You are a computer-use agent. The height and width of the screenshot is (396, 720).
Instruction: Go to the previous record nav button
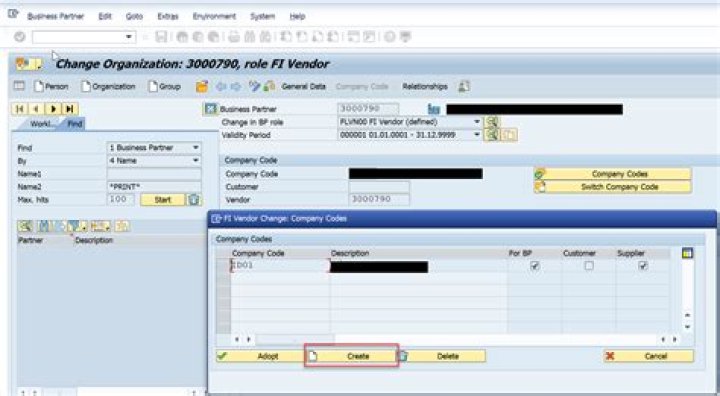coord(36,109)
